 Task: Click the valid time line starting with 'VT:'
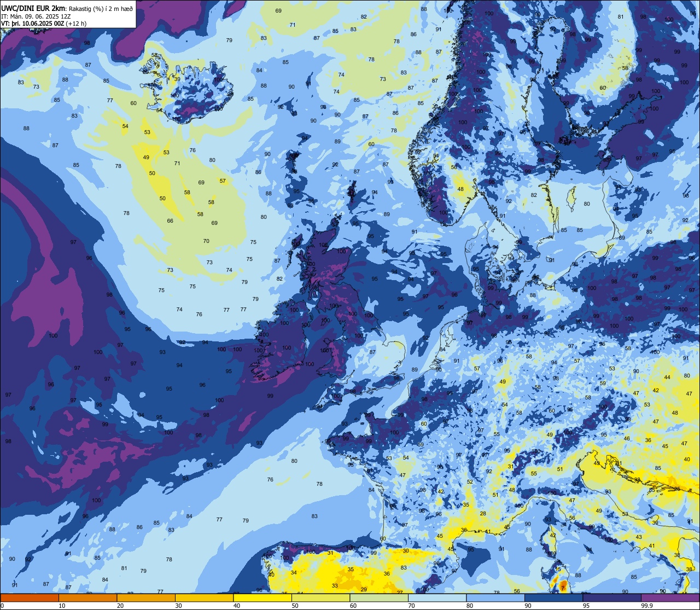click(x=44, y=24)
